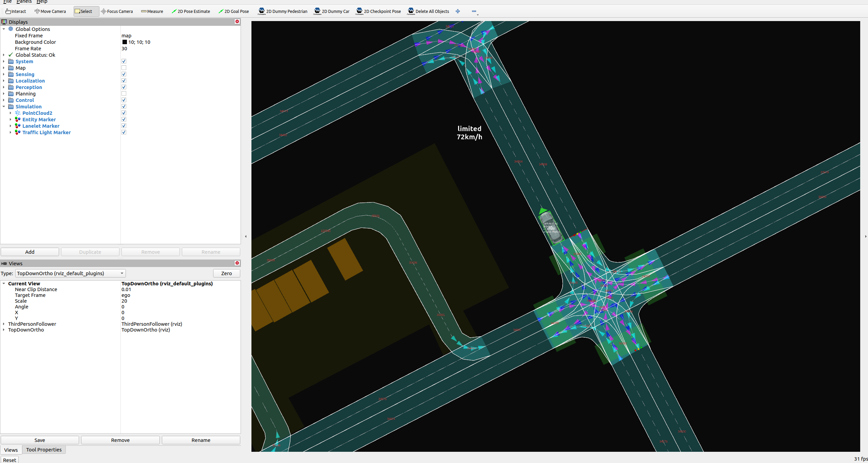Collapse the Global Options section
868x463 pixels.
point(4,29)
